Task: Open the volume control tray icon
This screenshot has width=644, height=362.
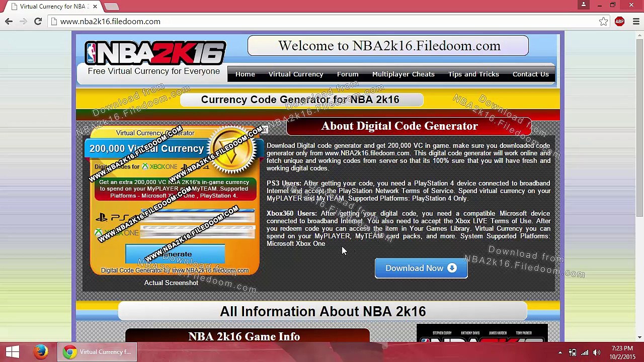Action: pos(597,352)
